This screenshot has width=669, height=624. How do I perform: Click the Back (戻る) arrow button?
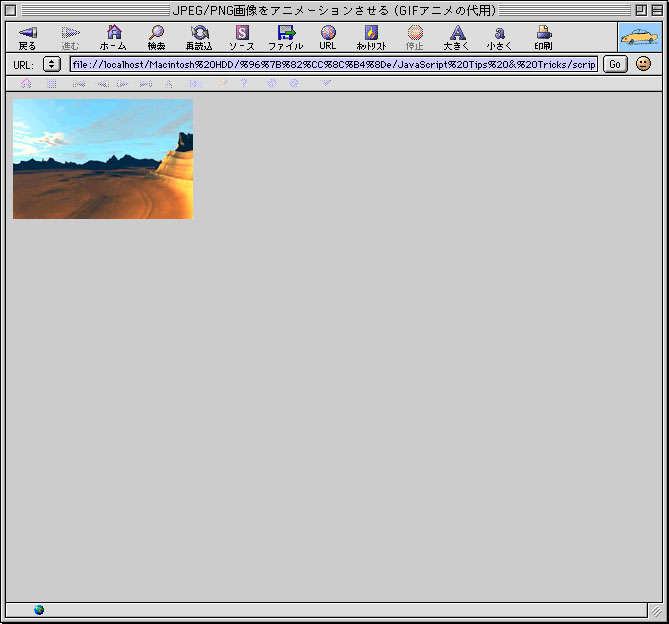28,38
